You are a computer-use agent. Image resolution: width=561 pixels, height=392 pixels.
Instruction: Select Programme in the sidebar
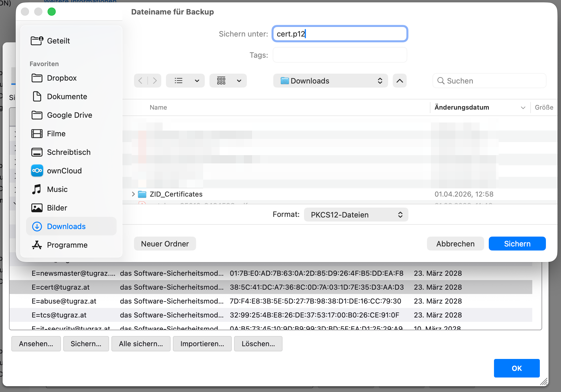click(67, 245)
